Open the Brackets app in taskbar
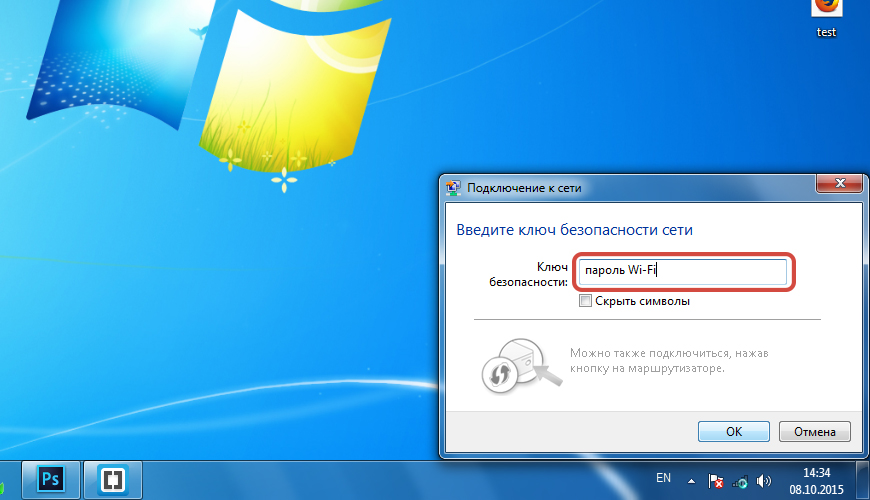 click(x=113, y=479)
